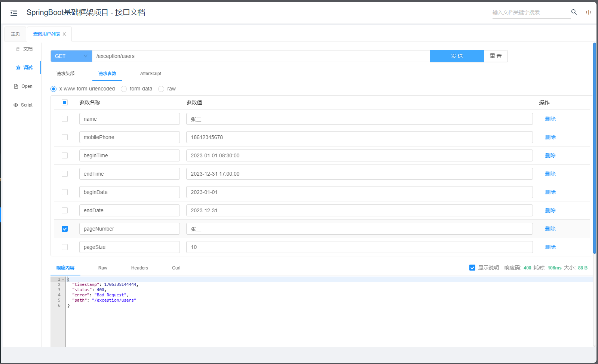Select the form-data radio option
Image resolution: width=598 pixels, height=364 pixels.
coord(124,89)
